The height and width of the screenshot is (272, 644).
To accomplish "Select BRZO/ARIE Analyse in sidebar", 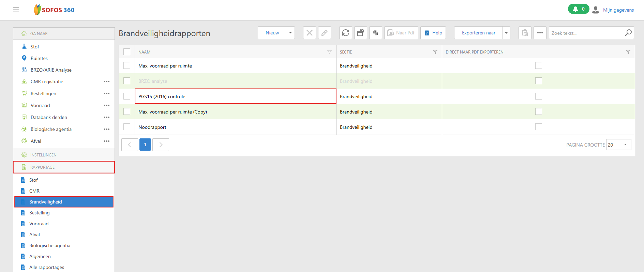I will pyautogui.click(x=51, y=70).
